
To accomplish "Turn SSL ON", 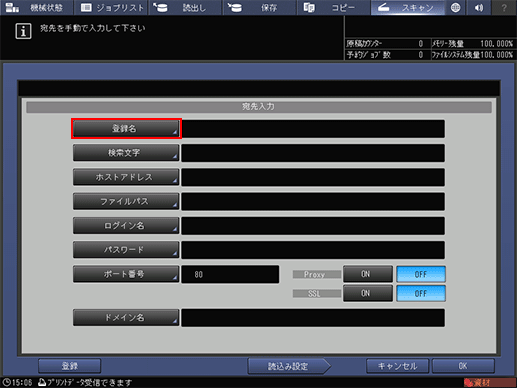I will pos(368,293).
